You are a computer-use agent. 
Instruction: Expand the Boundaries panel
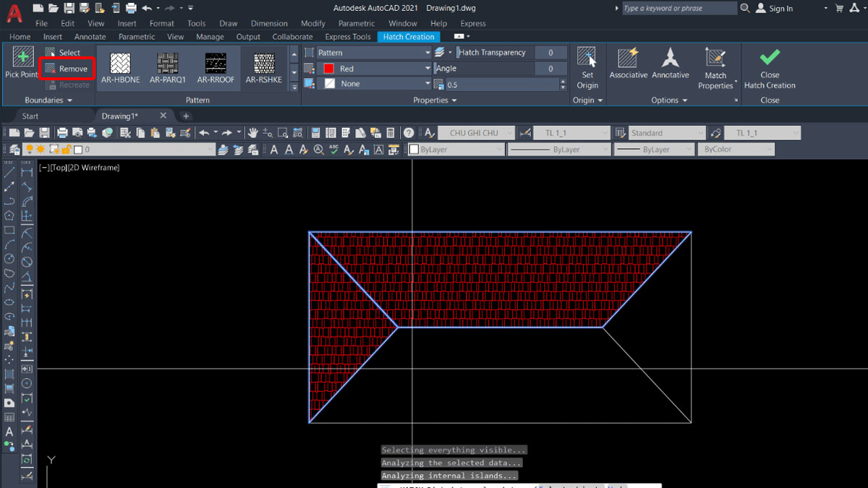(x=48, y=100)
